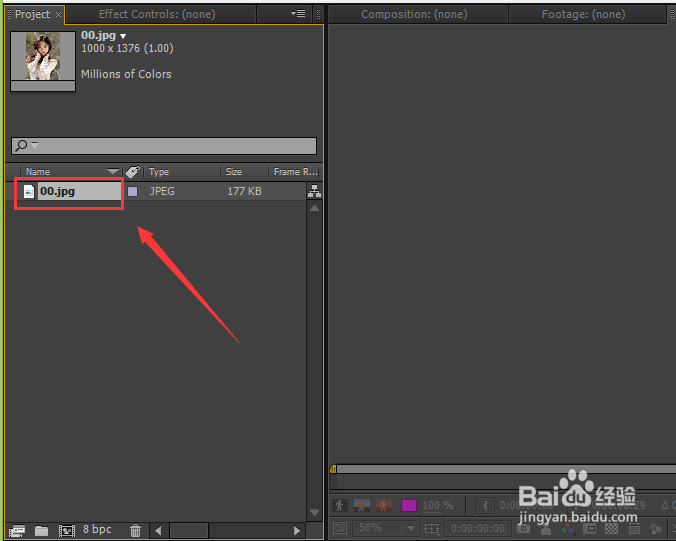Click the 1000 x 1376 (1.00) text
The height and width of the screenshot is (541, 676).
(128, 48)
